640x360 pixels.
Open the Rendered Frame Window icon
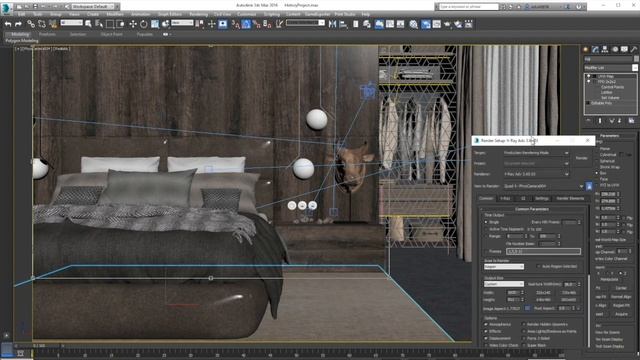[x=436, y=24]
